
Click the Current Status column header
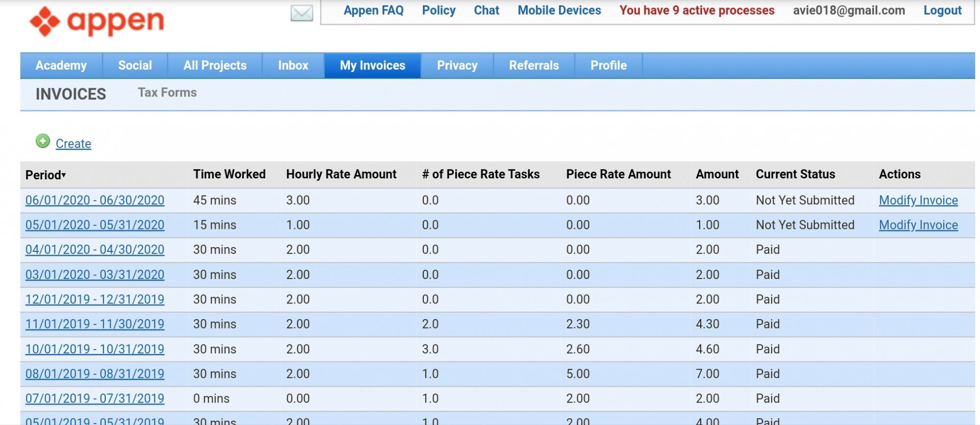click(x=795, y=174)
